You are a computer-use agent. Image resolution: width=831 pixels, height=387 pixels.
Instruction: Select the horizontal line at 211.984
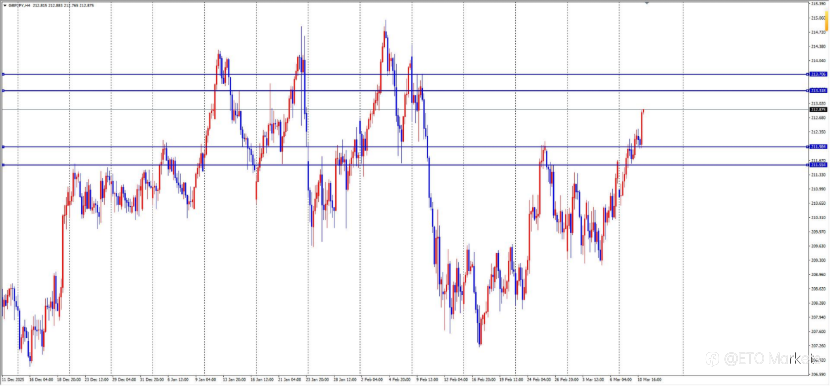405,146
